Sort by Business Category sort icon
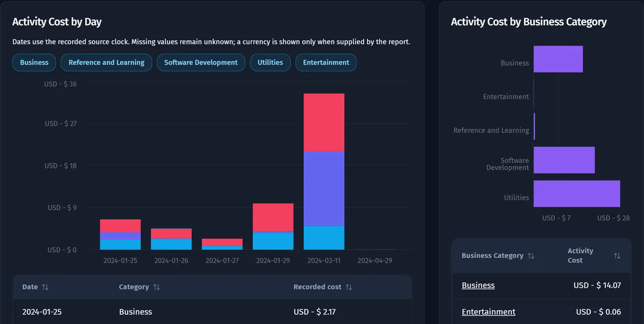644x324 pixels. coord(531,256)
